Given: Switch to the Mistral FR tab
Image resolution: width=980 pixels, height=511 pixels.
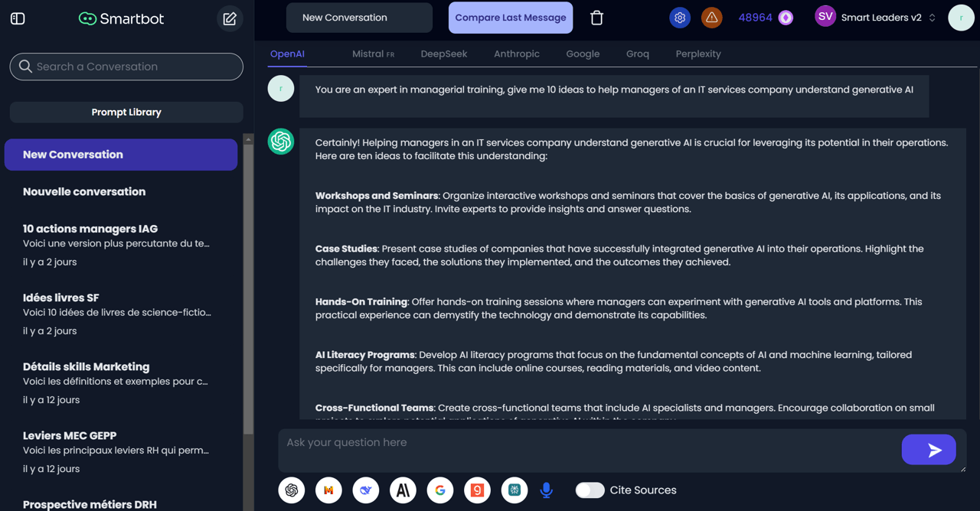Looking at the screenshot, I should coord(373,54).
